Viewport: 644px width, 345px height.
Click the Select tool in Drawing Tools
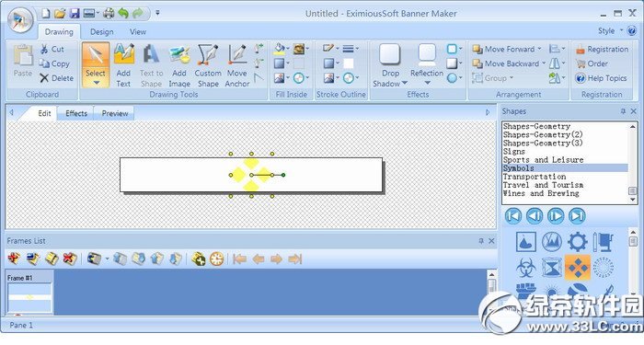(96, 65)
